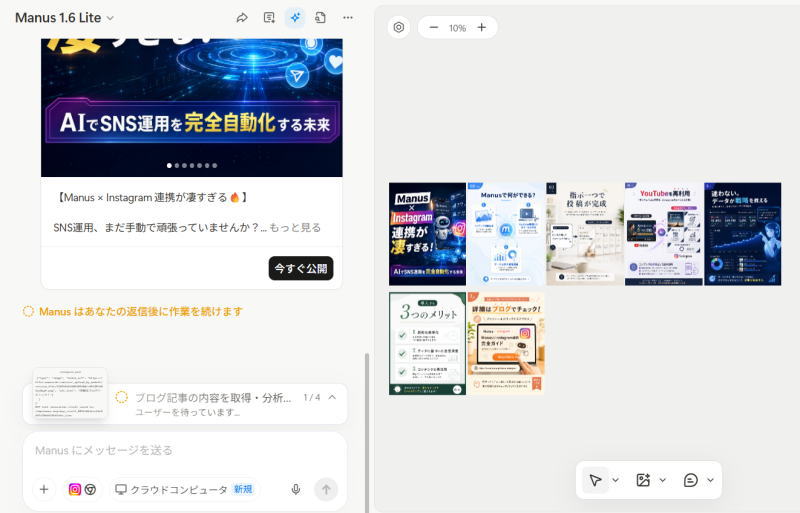Select the 指示一つで投稿が完成 slide thumbnail

click(x=585, y=234)
